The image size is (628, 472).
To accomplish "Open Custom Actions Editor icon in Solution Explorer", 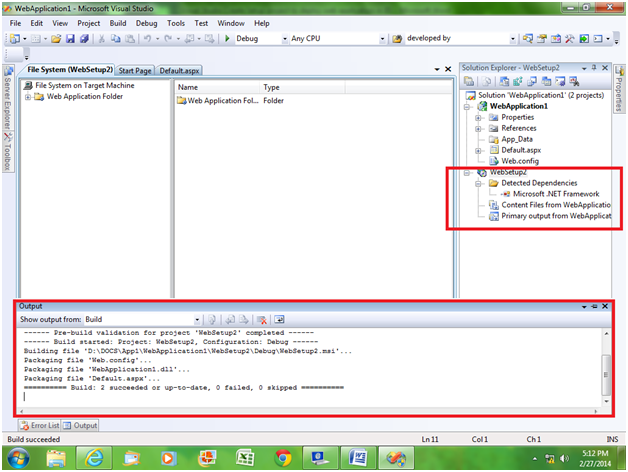I will [560, 82].
